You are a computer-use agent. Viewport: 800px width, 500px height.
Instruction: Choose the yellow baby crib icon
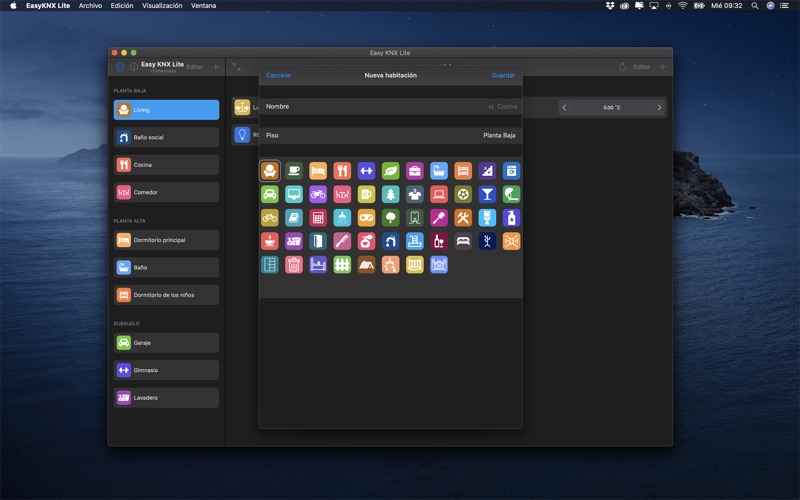[x=415, y=265]
